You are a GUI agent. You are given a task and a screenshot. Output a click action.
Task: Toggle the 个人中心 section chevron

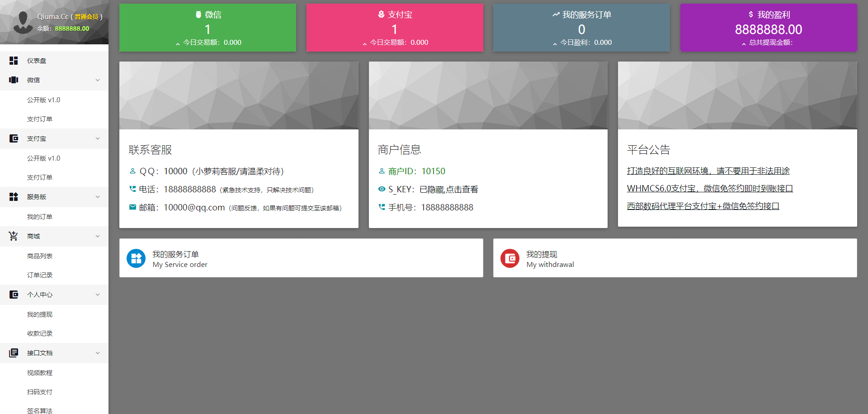tap(98, 295)
